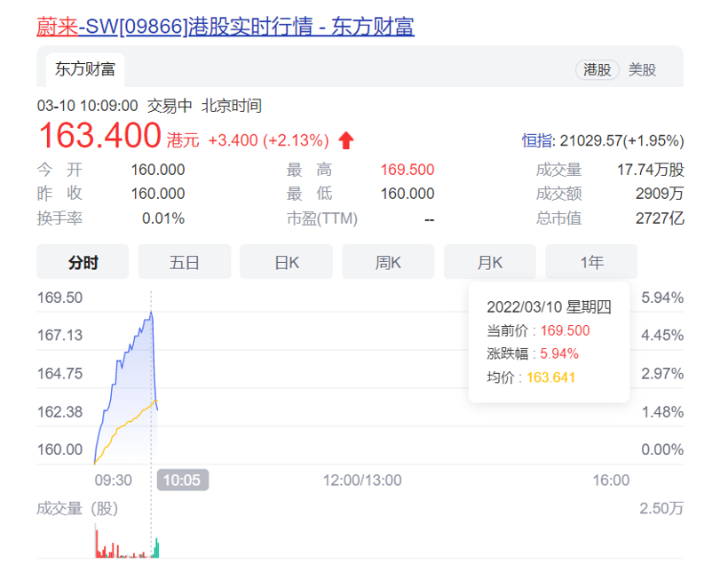Click the 09:30 x-axis time label
This screenshot has width=728, height=564.
click(114, 480)
